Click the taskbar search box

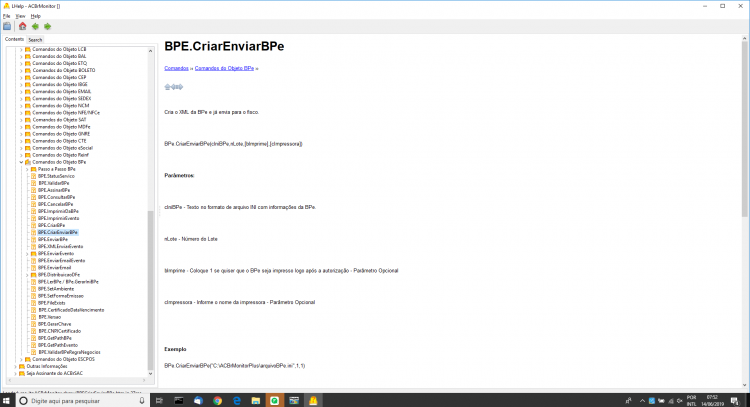coord(82,400)
